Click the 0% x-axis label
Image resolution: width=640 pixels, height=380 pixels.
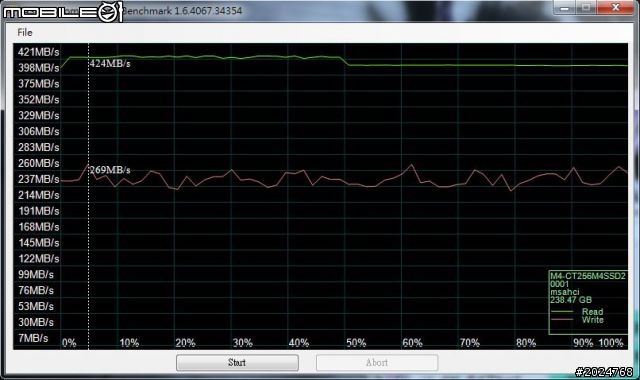tap(69, 343)
